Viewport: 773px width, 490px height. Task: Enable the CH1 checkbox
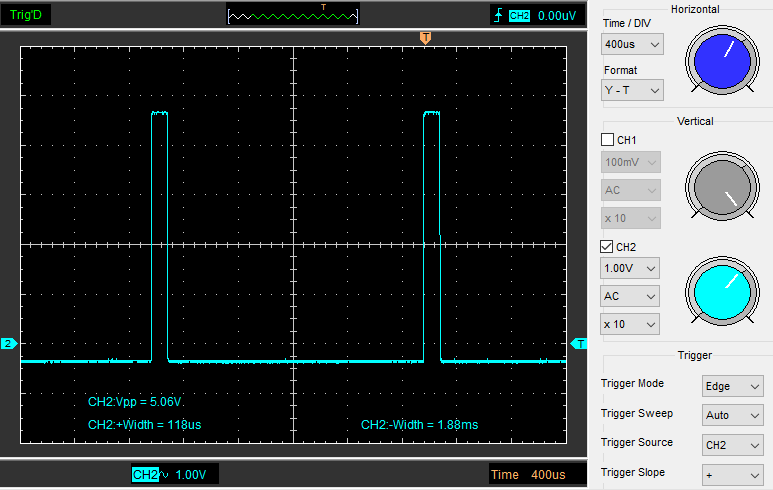tap(607, 140)
